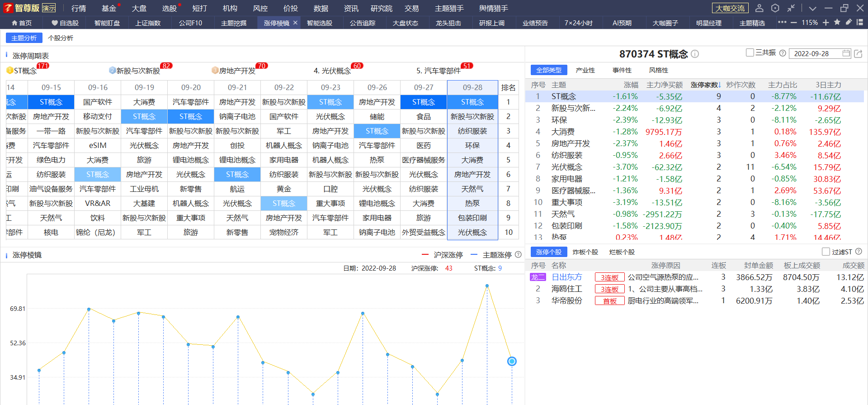Select the 烂板个股 tab

[x=622, y=252]
